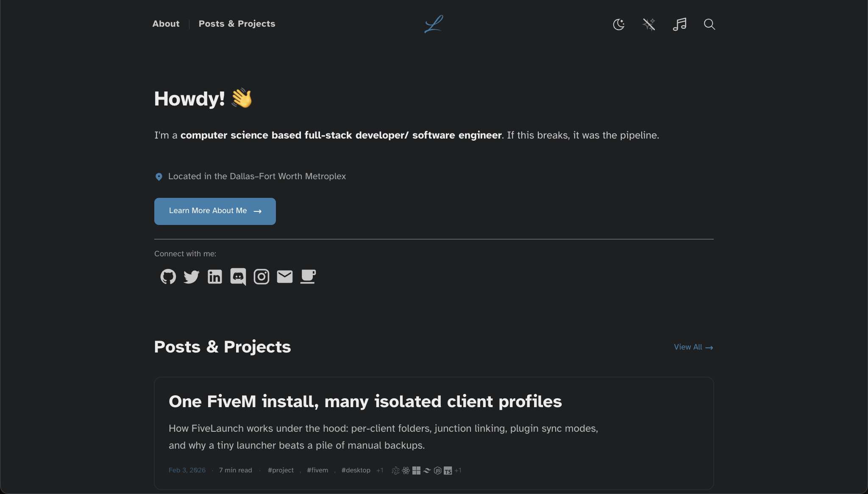Open the GitHub profile icon
The width and height of the screenshot is (868, 494).
point(168,277)
